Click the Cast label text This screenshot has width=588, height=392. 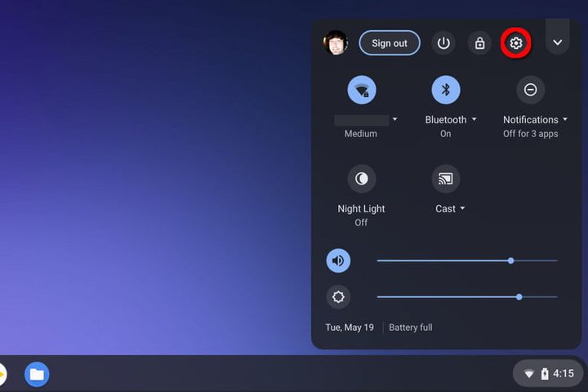(x=446, y=208)
